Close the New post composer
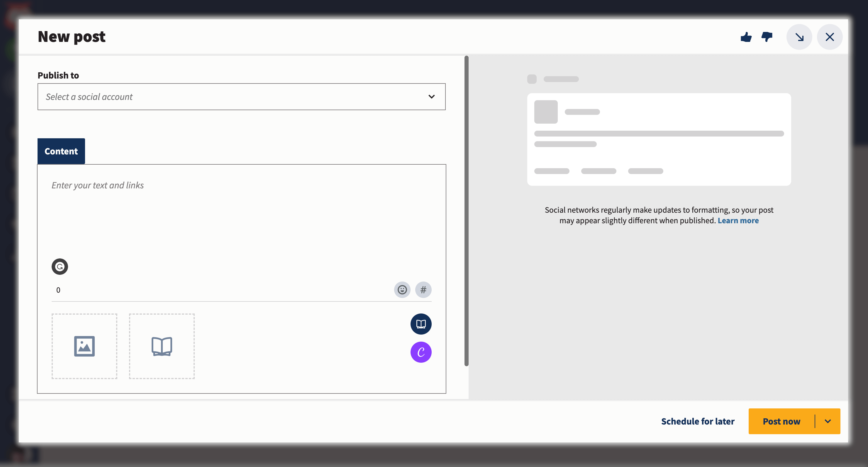 click(x=830, y=37)
